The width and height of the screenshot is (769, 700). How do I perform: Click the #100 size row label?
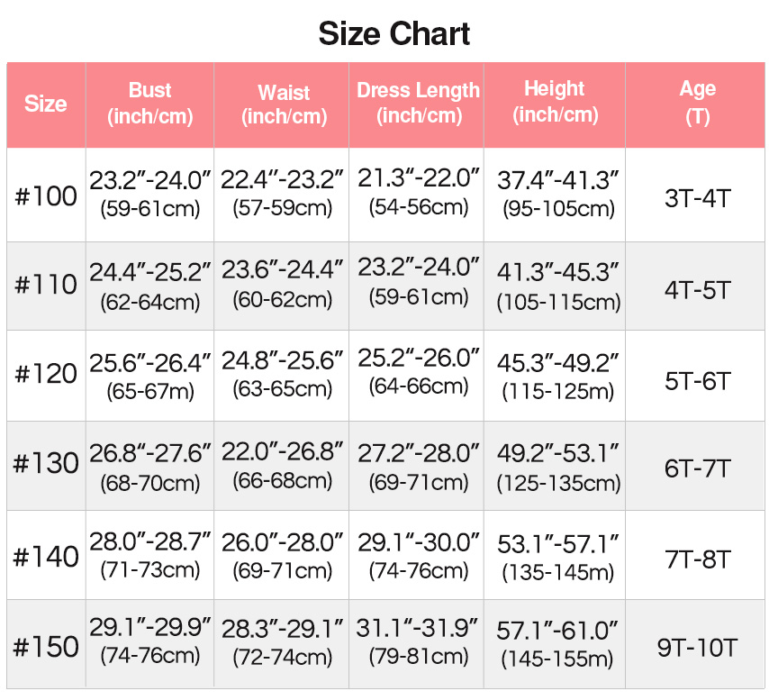[46, 195]
